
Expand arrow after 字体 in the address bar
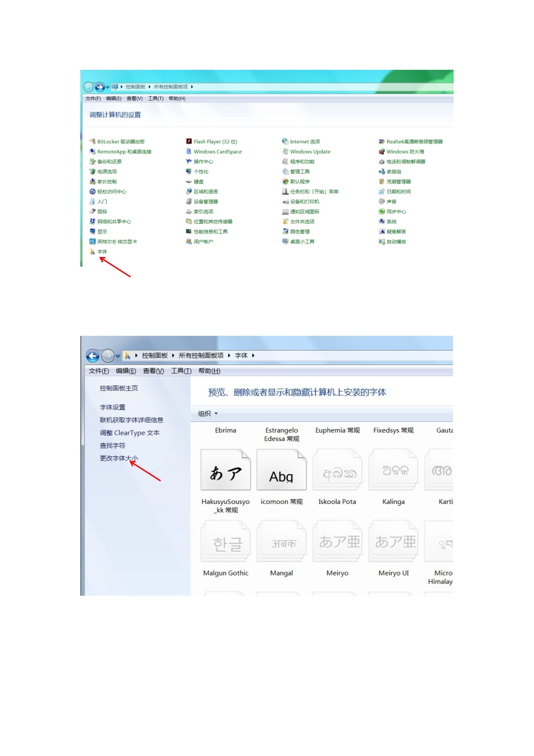254,355
